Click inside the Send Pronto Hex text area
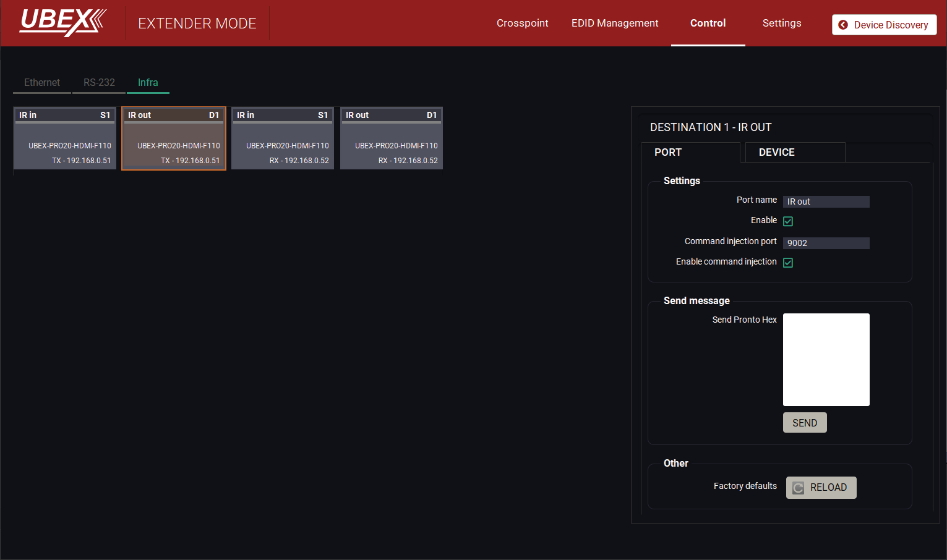 (x=826, y=359)
